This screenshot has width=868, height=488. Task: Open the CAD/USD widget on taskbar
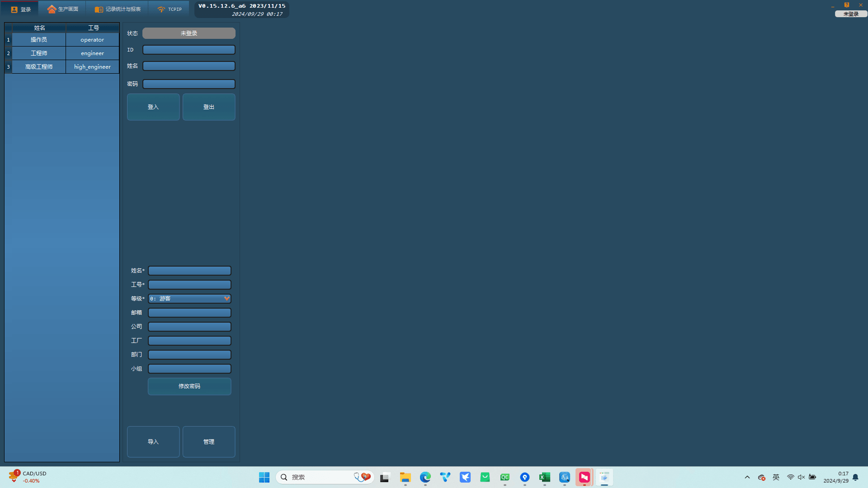[28, 477]
